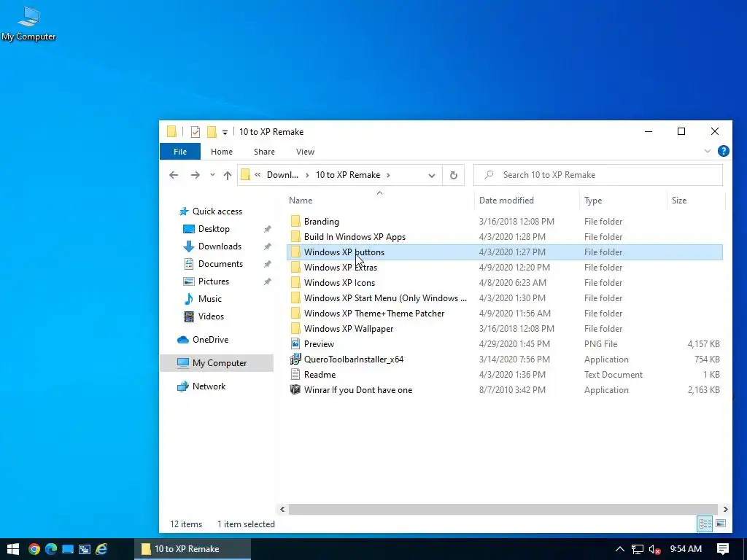Switch to the Share ribbon tab

pyautogui.click(x=264, y=152)
